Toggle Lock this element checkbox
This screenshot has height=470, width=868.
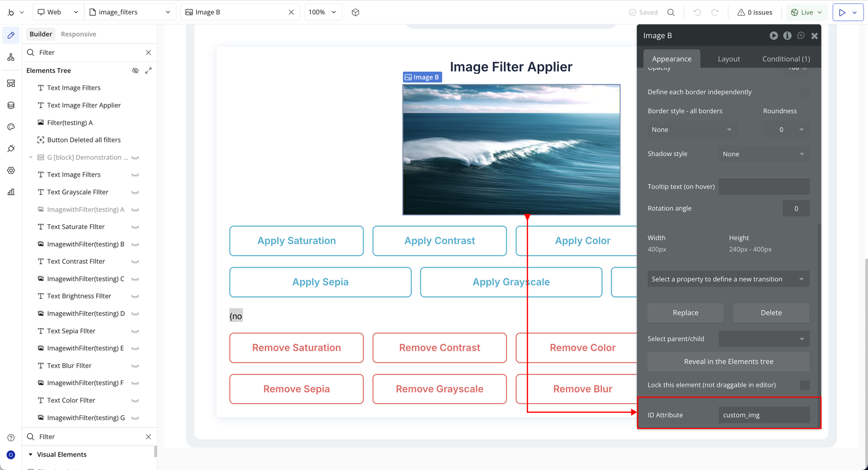[804, 385]
